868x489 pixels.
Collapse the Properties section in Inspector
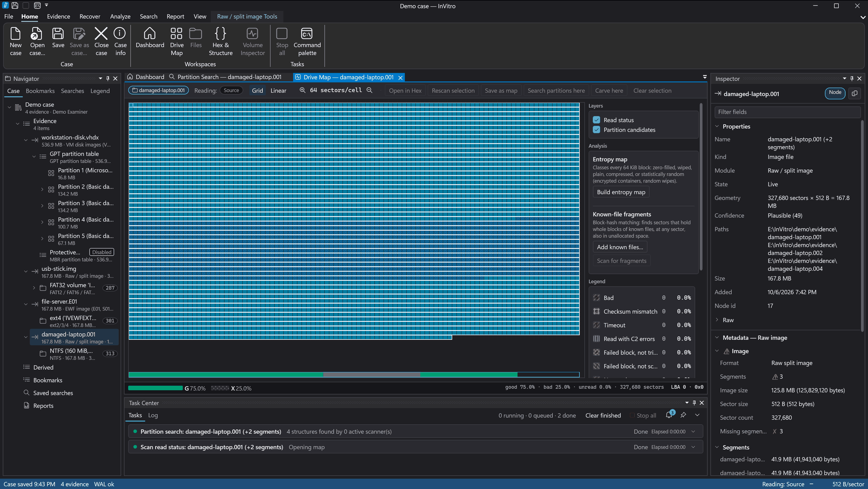pos(717,126)
